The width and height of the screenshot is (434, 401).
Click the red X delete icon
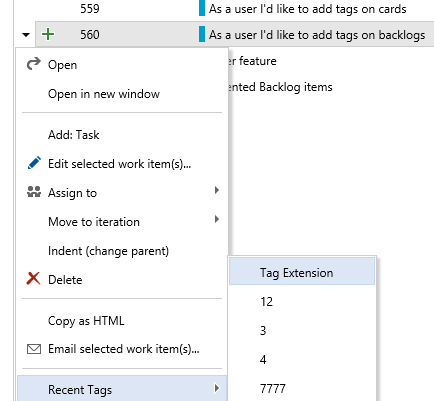coord(33,278)
